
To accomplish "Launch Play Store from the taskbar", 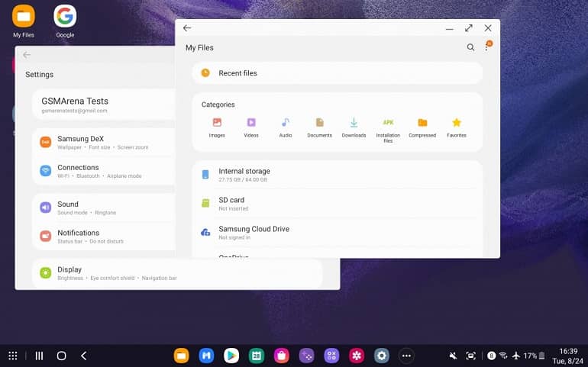I will point(231,356).
